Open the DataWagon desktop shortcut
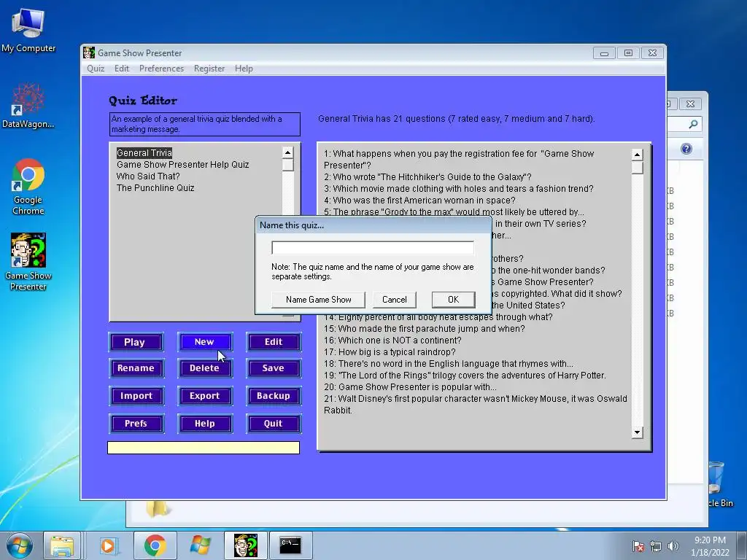Image resolution: width=747 pixels, height=560 pixels. (x=28, y=106)
